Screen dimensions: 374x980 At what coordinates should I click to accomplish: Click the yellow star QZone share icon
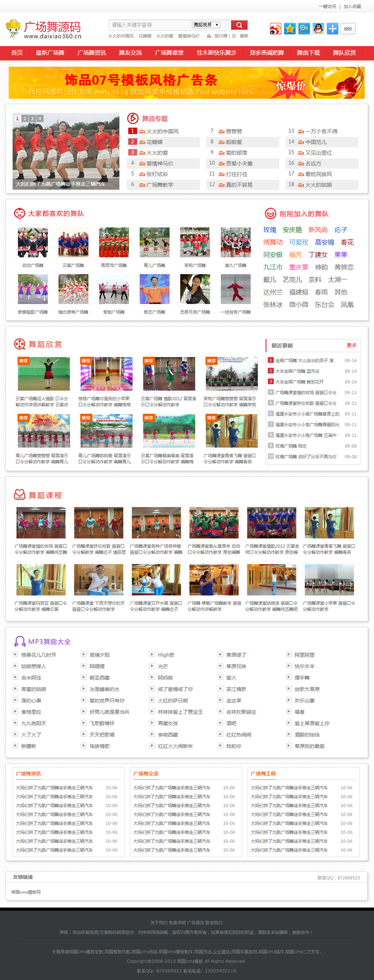290,29
